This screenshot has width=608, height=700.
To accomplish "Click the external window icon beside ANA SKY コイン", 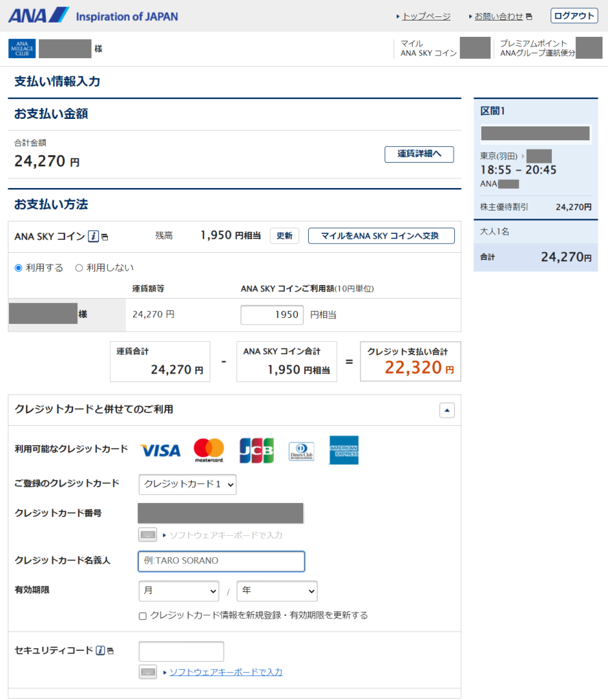I will pos(105,237).
